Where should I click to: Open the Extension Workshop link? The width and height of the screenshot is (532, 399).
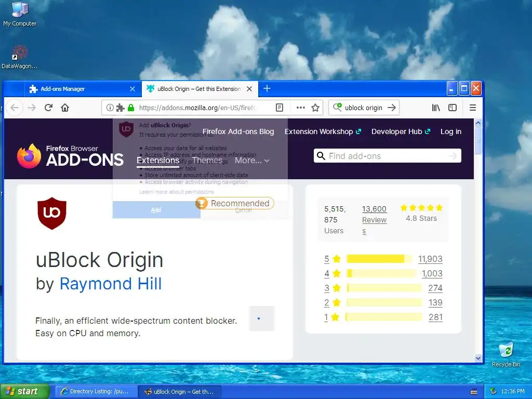point(323,131)
